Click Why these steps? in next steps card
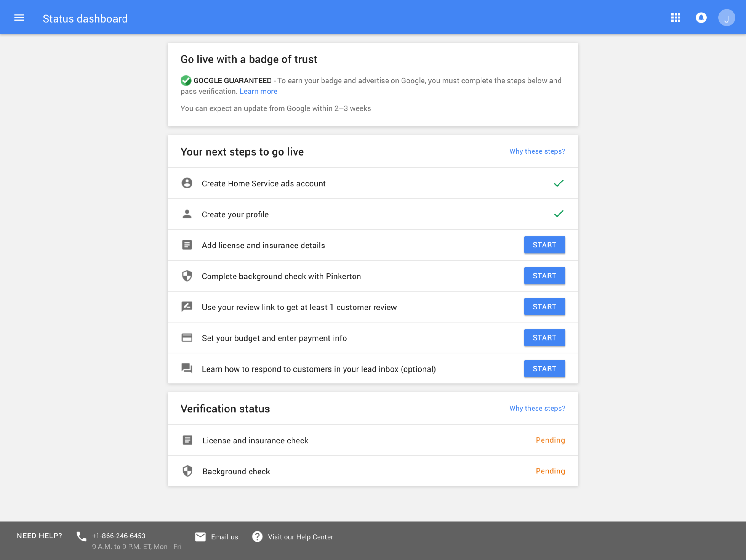Image resolution: width=746 pixels, height=560 pixels. tap(537, 151)
